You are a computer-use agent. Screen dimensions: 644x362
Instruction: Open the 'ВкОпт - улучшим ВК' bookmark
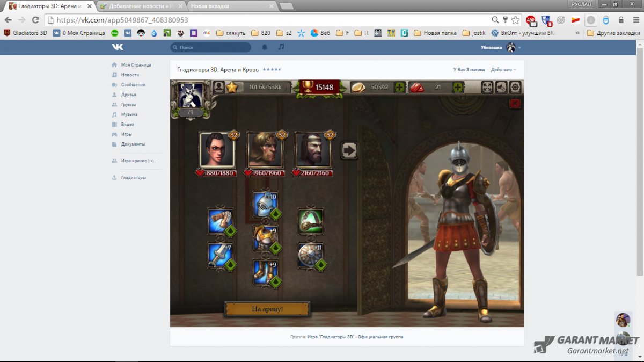(x=523, y=33)
